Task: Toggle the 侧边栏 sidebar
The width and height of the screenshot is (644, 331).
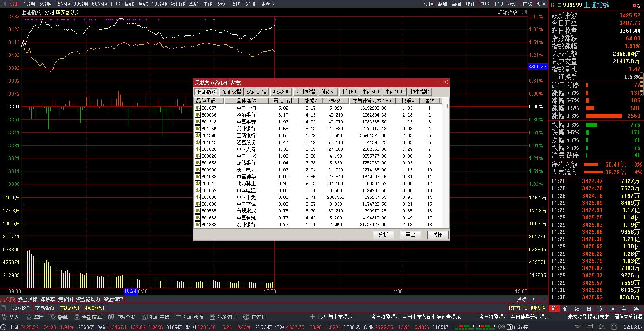Action: coord(538,308)
